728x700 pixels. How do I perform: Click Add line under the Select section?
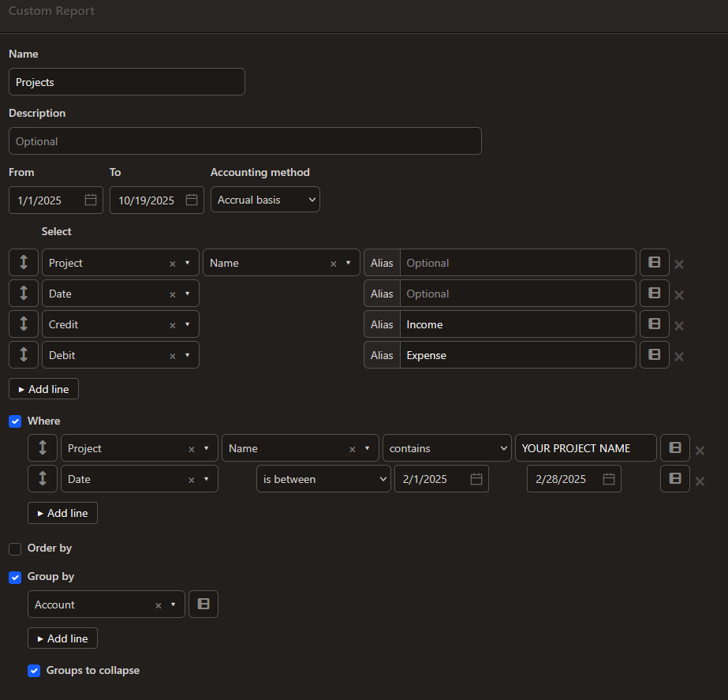[43, 389]
